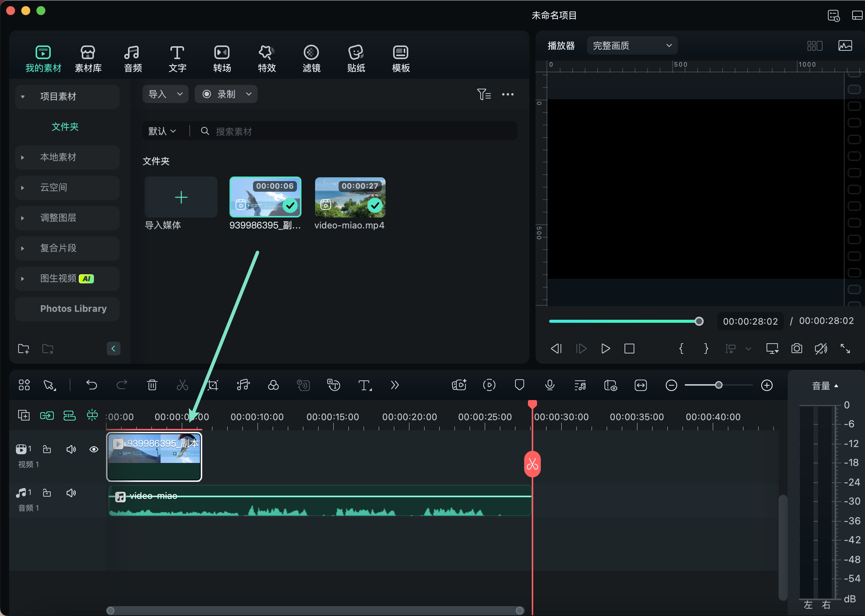Switch to the 素材库 tab

88,58
